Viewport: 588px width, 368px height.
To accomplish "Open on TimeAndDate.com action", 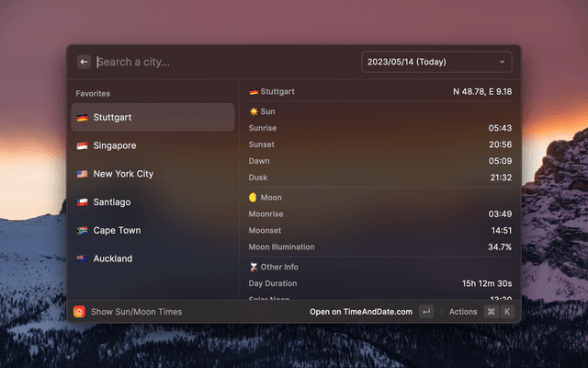I will click(361, 312).
